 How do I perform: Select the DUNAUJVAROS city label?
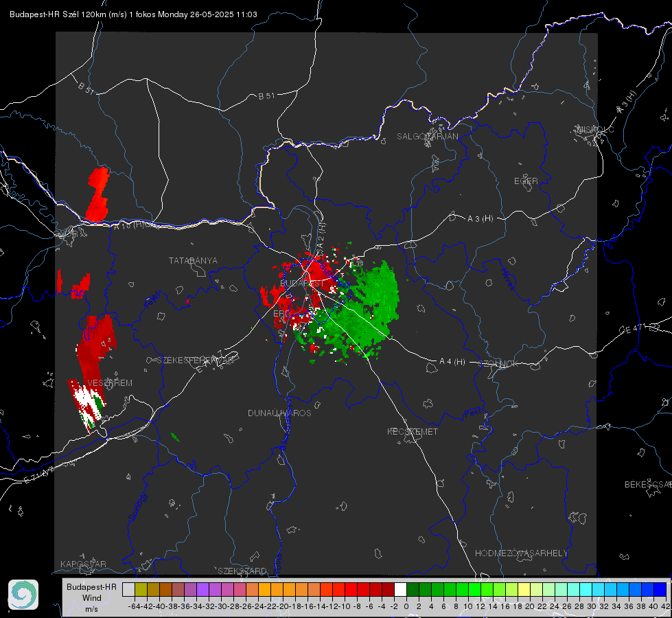click(x=279, y=413)
